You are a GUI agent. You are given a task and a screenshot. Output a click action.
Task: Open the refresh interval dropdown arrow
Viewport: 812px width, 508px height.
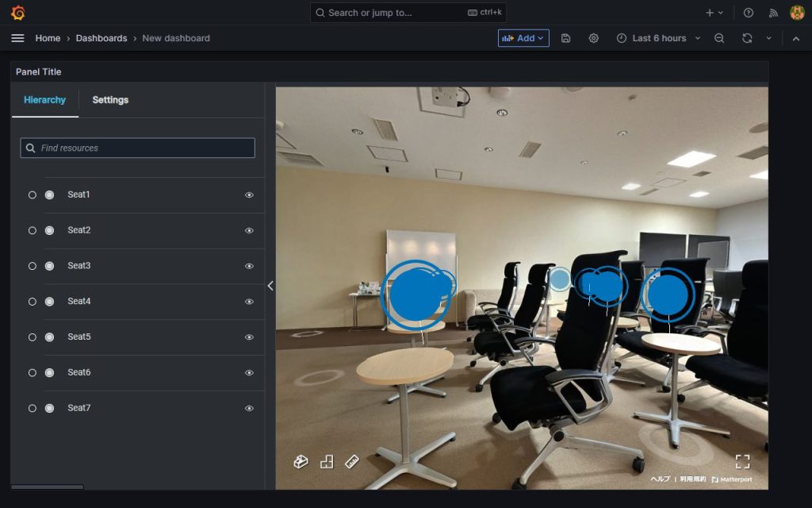tap(768, 38)
